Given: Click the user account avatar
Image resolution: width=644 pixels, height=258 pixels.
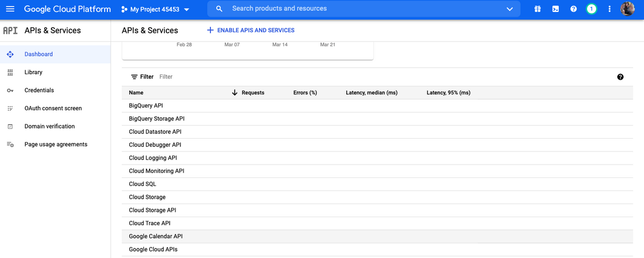Looking at the screenshot, I should click(627, 9).
